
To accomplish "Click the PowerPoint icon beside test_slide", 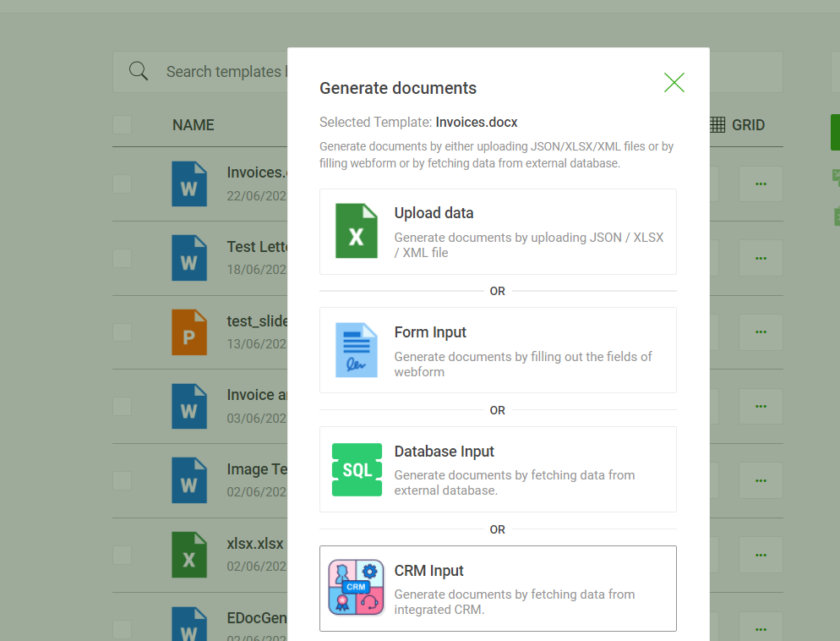I will 188,331.
